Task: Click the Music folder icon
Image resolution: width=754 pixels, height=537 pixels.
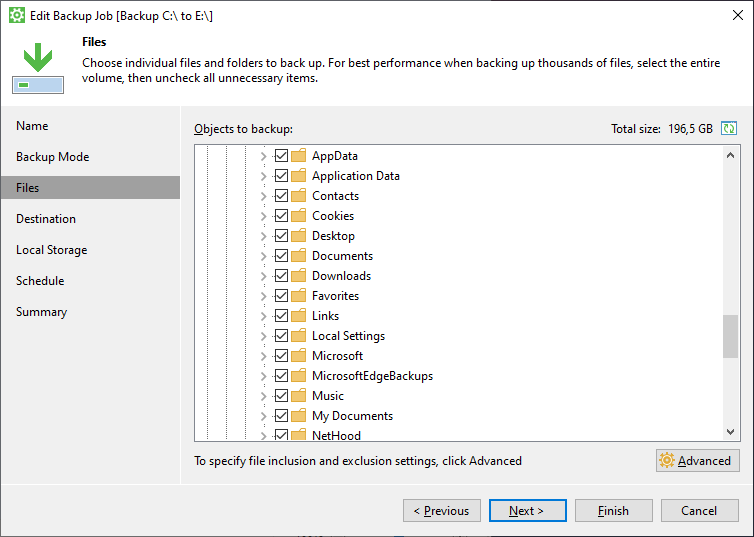Action: [x=299, y=396]
